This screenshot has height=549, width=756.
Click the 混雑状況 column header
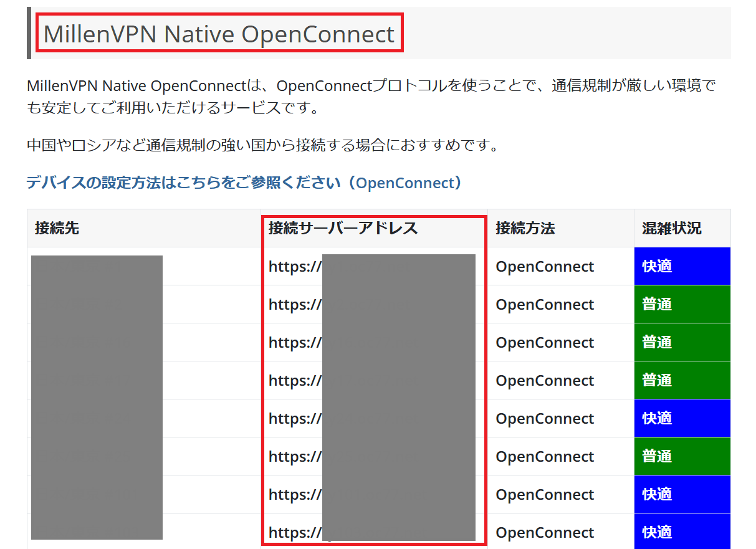[671, 228]
